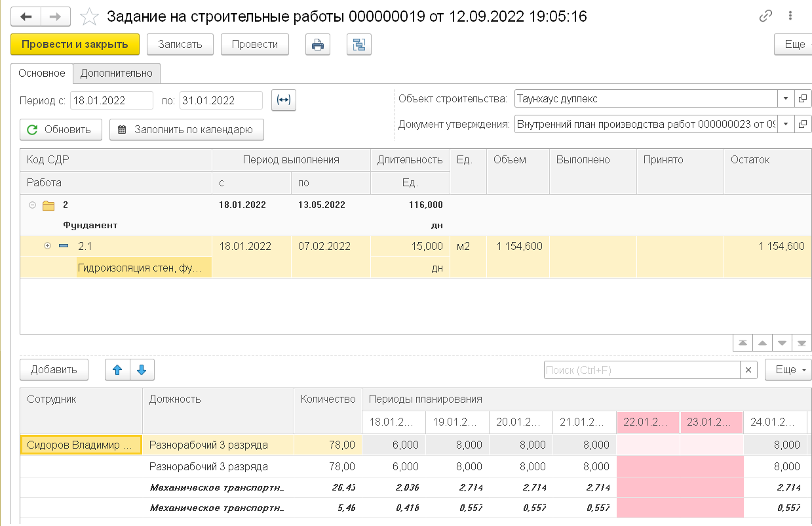Collapse the tree node 2 Фундамент
This screenshot has height=526, width=812.
(x=33, y=205)
